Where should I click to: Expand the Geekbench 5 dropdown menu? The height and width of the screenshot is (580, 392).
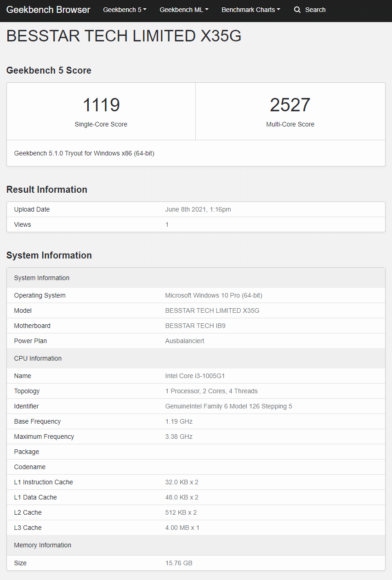[x=125, y=10]
